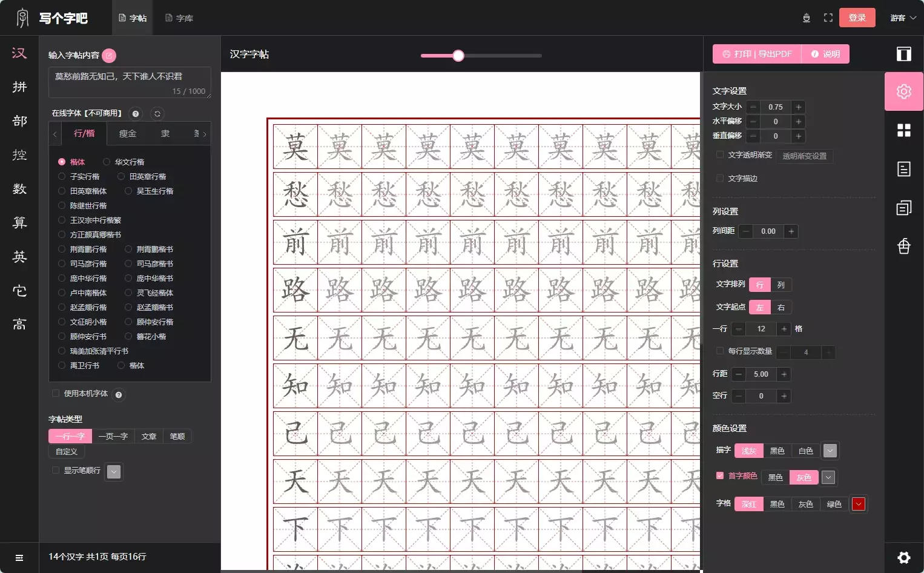Open the grid templates icon in right sidebar

coord(904,130)
